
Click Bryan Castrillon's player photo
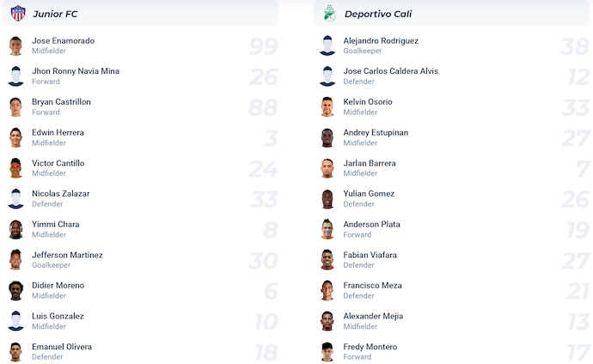[x=15, y=107]
